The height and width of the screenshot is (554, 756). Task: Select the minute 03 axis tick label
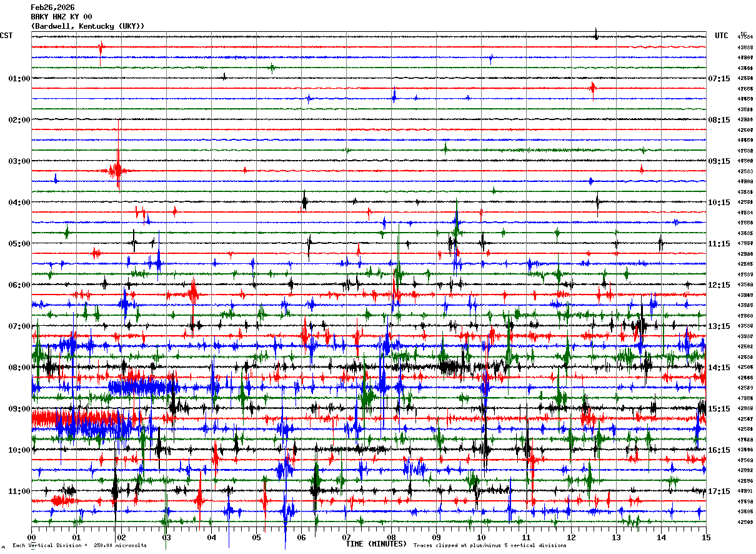coord(166,537)
